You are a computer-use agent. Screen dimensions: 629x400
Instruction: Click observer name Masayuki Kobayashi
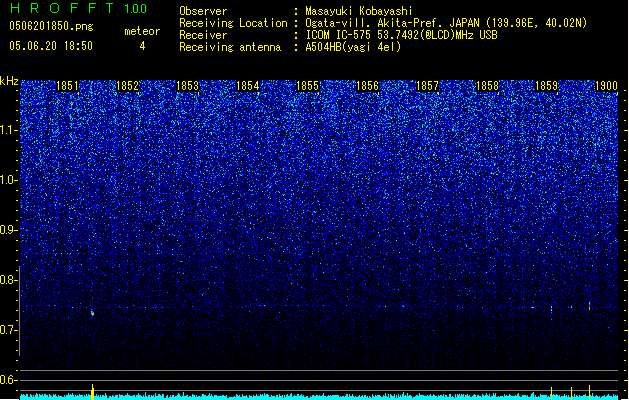pyautogui.click(x=359, y=11)
